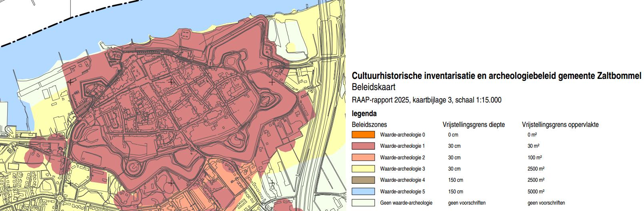Viewport: 644px width, 211px height.
Task: Click '30 cm' in the Waarde-archeologie 2 row
Action: tap(454, 157)
